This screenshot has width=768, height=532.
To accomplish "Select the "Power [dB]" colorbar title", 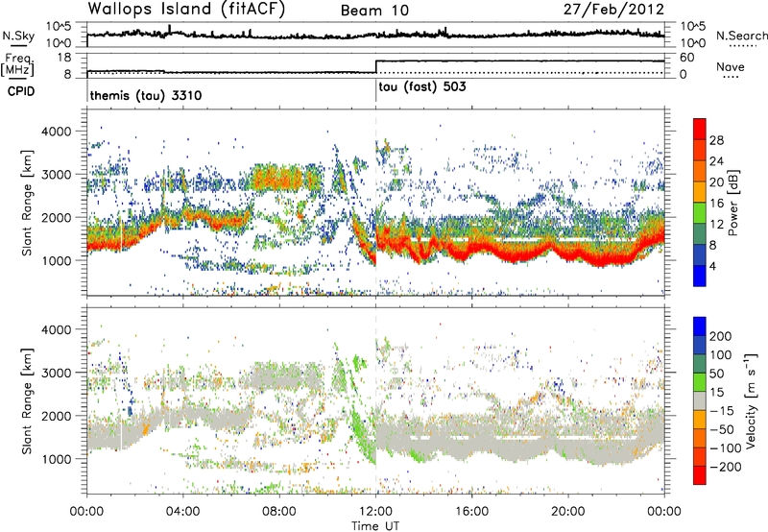I will coord(732,203).
